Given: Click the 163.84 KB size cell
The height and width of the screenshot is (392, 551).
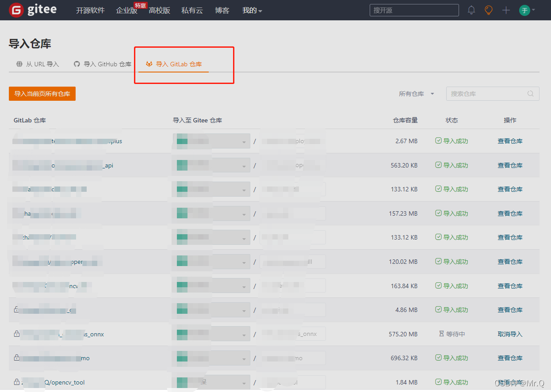Looking at the screenshot, I should (404, 286).
